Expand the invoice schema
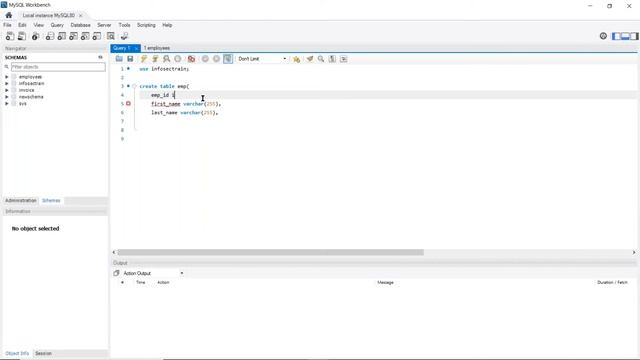640x360 pixels. coord(7,90)
